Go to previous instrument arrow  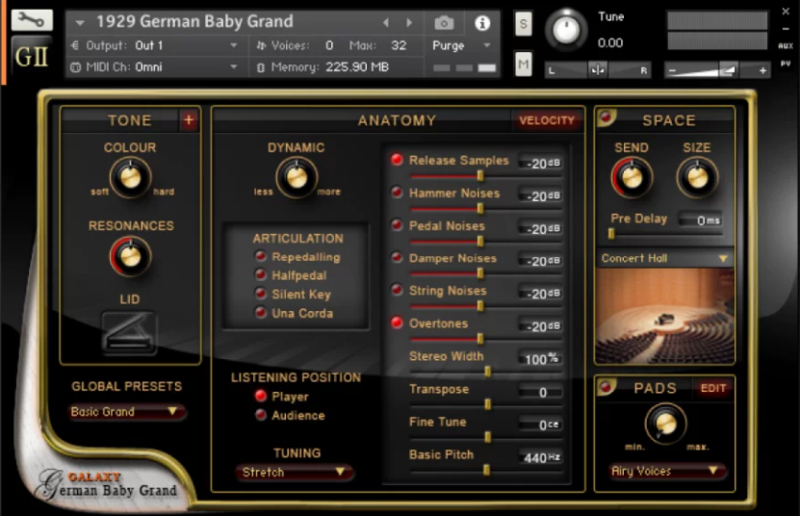click(386, 22)
